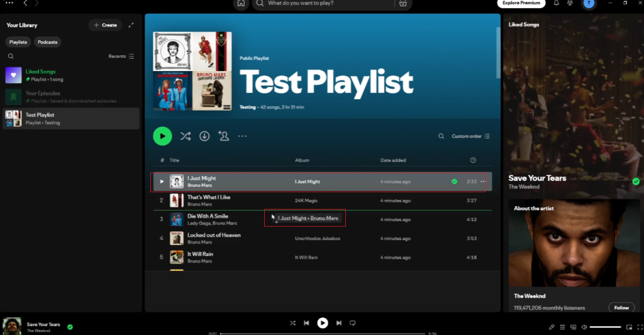This screenshot has height=335, width=644.
Task: Sort tracks by Album column
Action: (302, 160)
